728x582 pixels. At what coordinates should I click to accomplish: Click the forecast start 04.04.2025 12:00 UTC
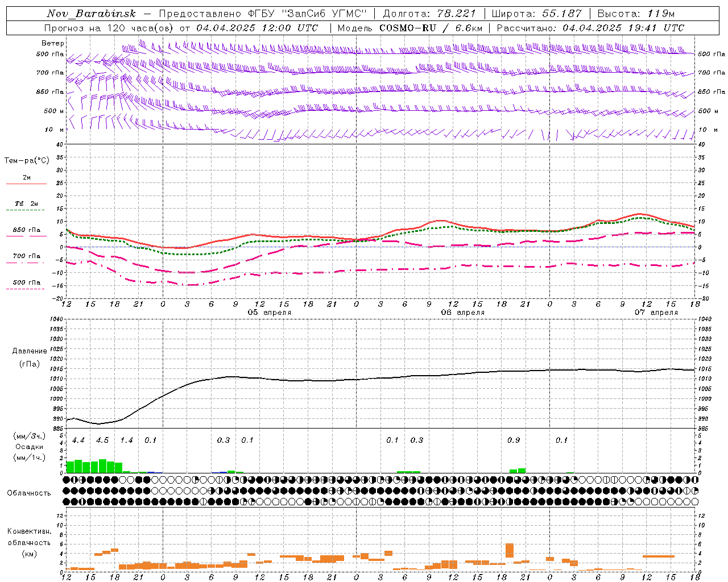coord(257,27)
